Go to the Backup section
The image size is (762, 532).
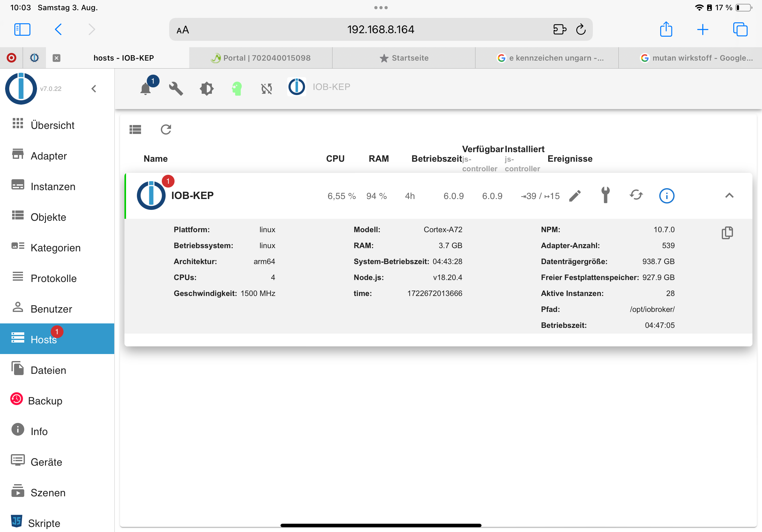(x=45, y=401)
